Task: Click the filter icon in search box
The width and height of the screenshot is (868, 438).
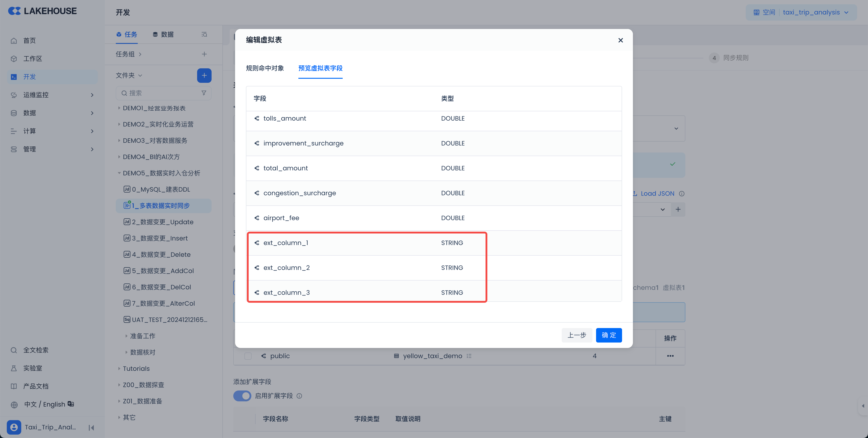Action: pyautogui.click(x=204, y=93)
